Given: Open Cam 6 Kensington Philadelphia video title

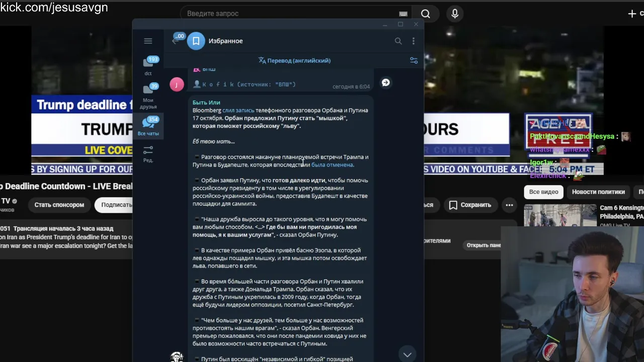Looking at the screenshot, I should coord(622,212).
